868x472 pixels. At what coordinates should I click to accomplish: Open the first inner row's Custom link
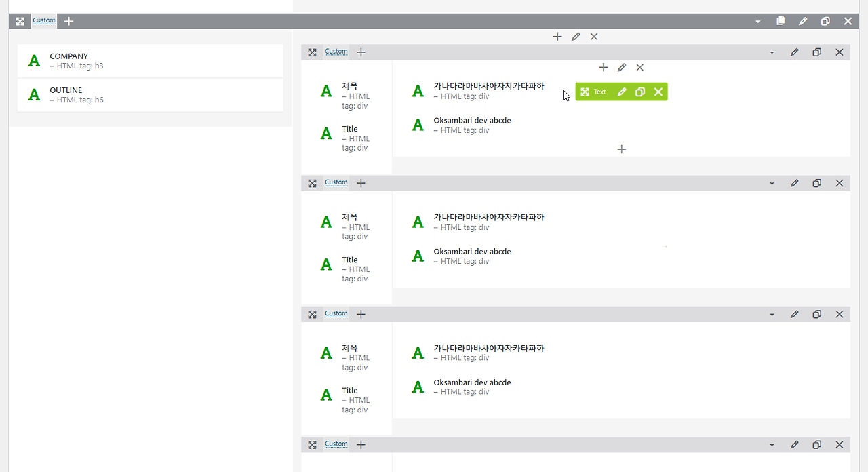pyautogui.click(x=336, y=52)
